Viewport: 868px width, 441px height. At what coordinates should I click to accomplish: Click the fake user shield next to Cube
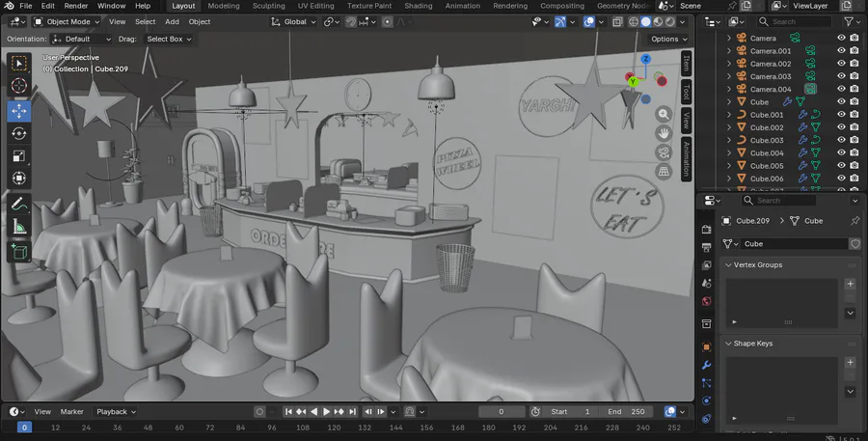(x=855, y=244)
